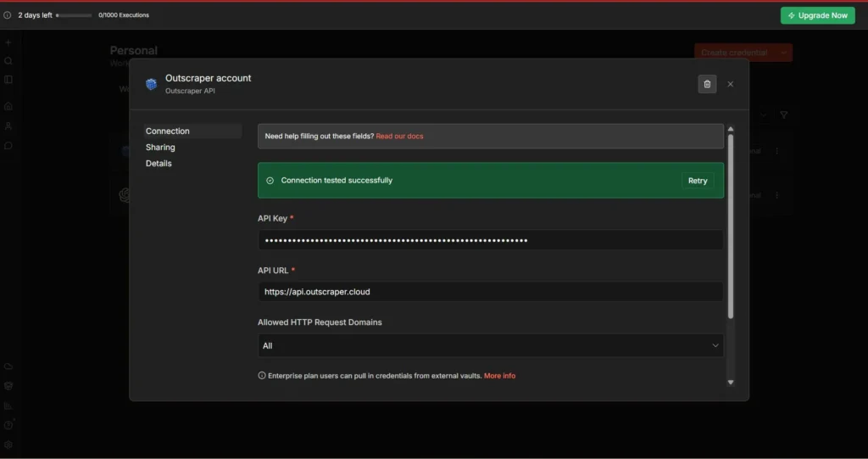This screenshot has width=868, height=459.
Task: Expand Allowed HTTP Request Domains dropdown
Action: [490, 345]
